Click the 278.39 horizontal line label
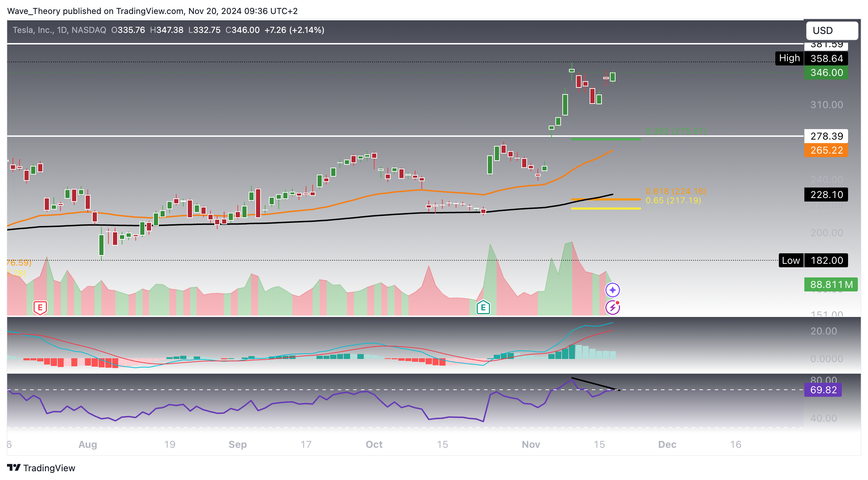Viewport: 868px width, 480px height. [x=826, y=136]
